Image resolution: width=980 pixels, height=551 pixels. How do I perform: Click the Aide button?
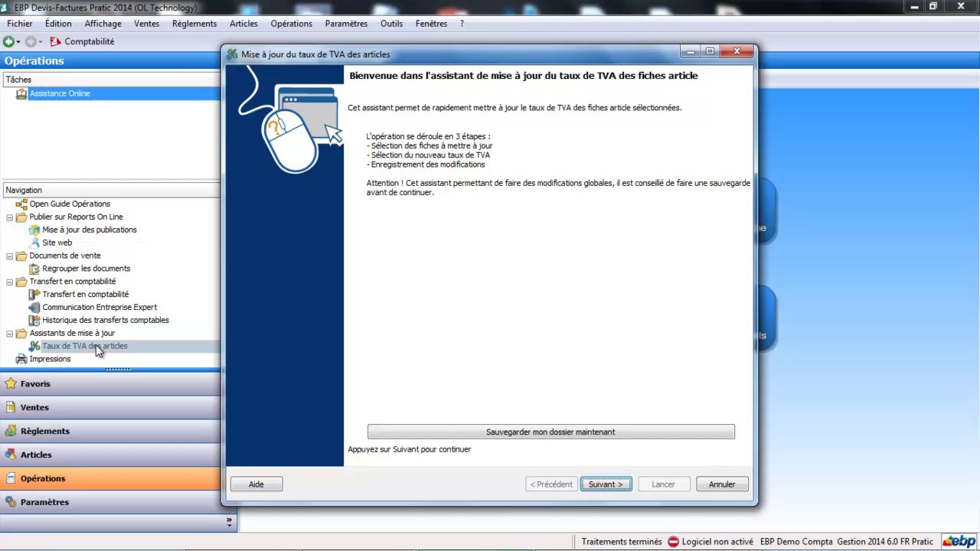[x=256, y=484]
